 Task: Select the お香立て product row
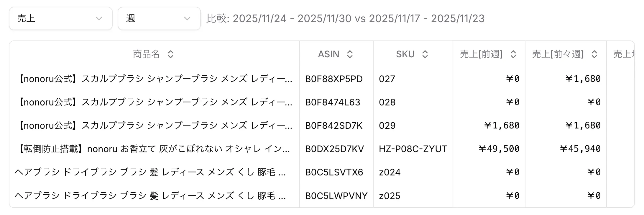pos(153,149)
